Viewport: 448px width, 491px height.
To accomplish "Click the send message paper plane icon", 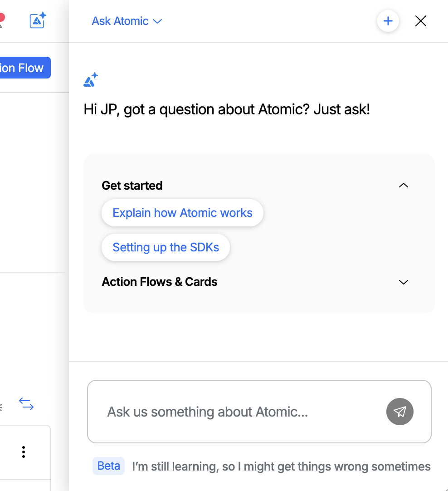I will (x=399, y=412).
